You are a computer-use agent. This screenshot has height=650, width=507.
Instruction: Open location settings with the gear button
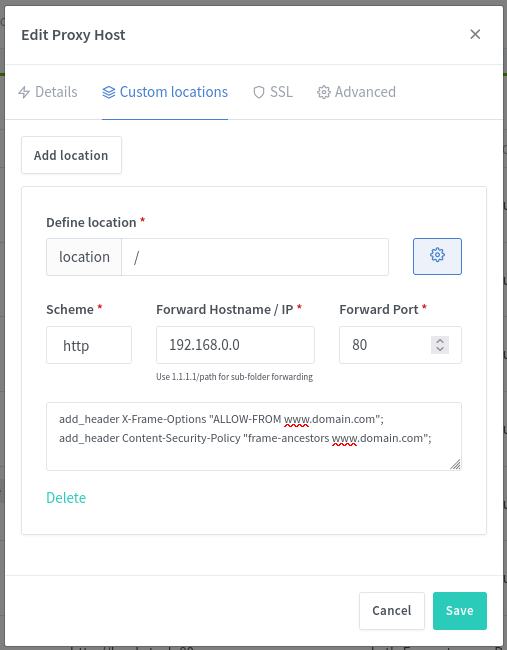[x=437, y=256]
